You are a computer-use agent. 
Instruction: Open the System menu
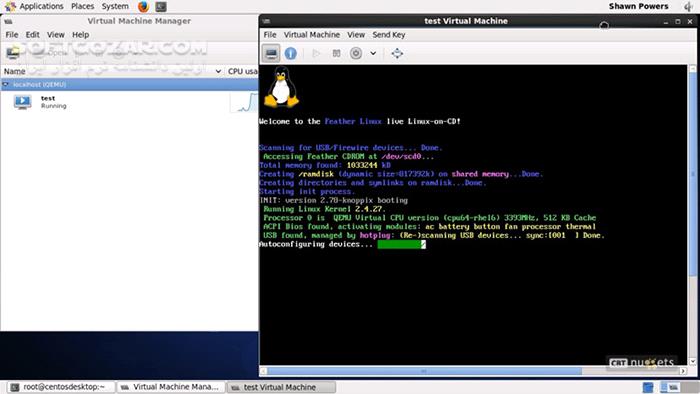(115, 6)
